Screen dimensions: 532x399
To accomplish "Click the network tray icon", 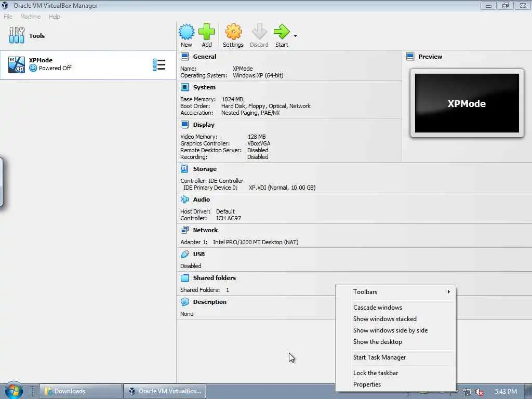I will tap(467, 392).
